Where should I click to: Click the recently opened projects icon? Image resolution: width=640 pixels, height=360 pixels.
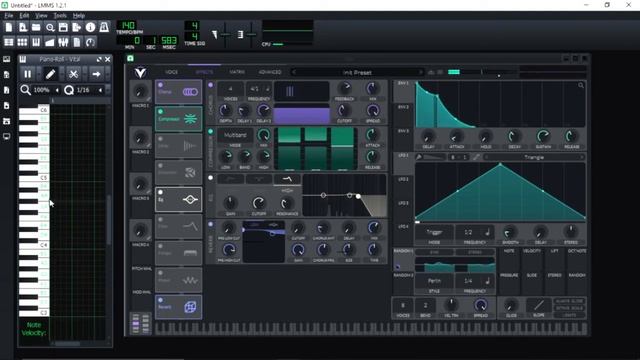[50, 27]
